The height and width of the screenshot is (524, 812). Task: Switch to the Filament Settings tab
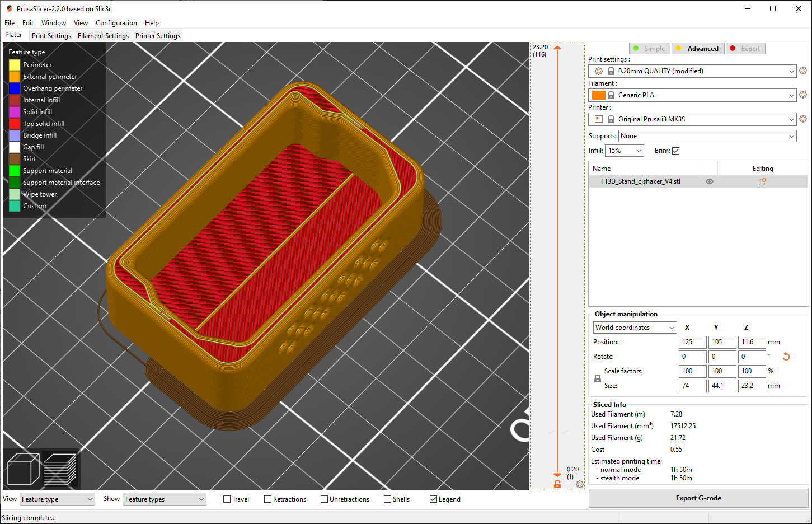coord(103,36)
